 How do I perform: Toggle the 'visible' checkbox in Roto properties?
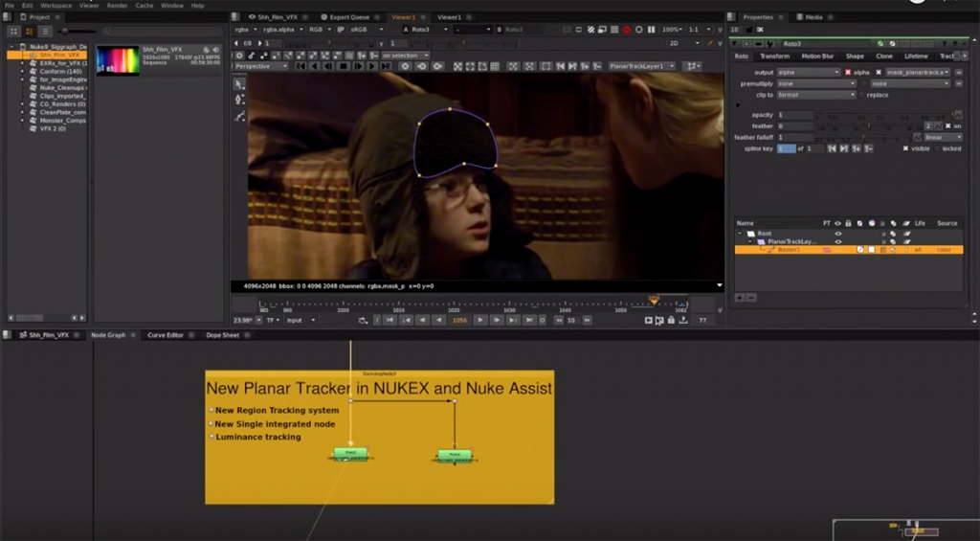[x=906, y=148]
